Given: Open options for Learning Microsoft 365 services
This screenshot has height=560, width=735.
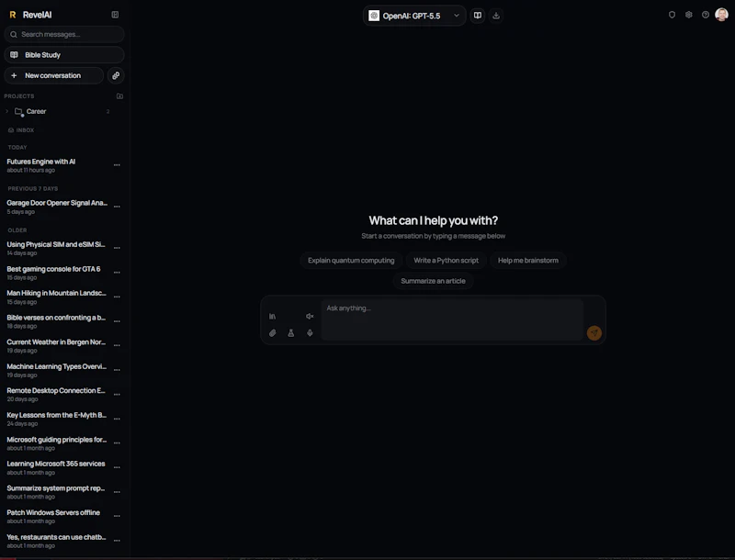Looking at the screenshot, I should click(x=117, y=467).
